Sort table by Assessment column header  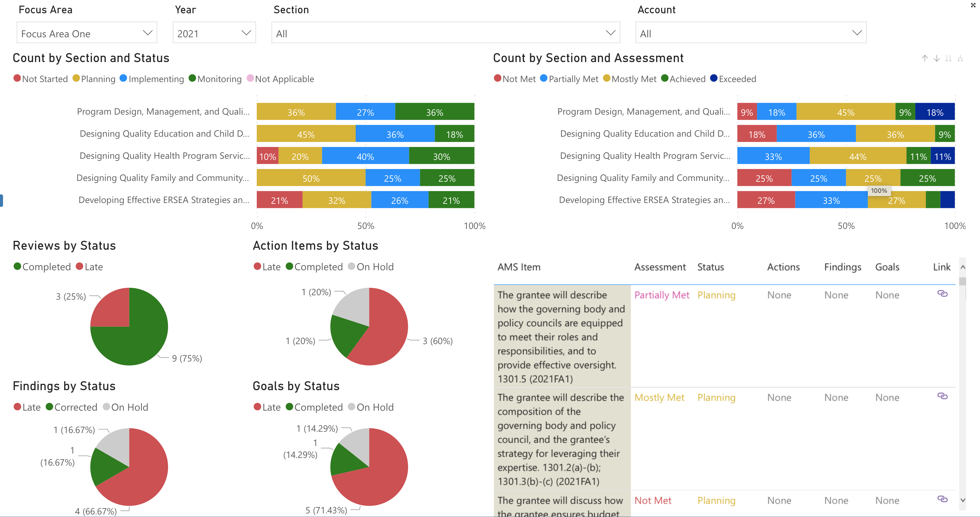[x=660, y=267]
